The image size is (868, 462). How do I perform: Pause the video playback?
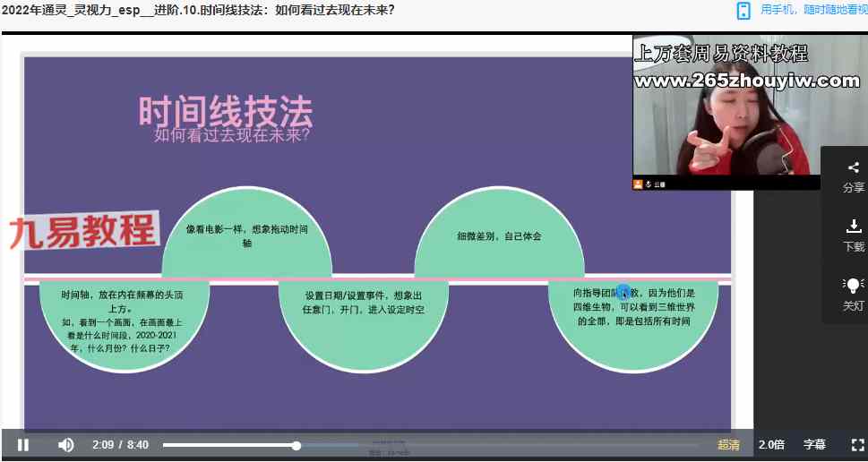point(23,445)
